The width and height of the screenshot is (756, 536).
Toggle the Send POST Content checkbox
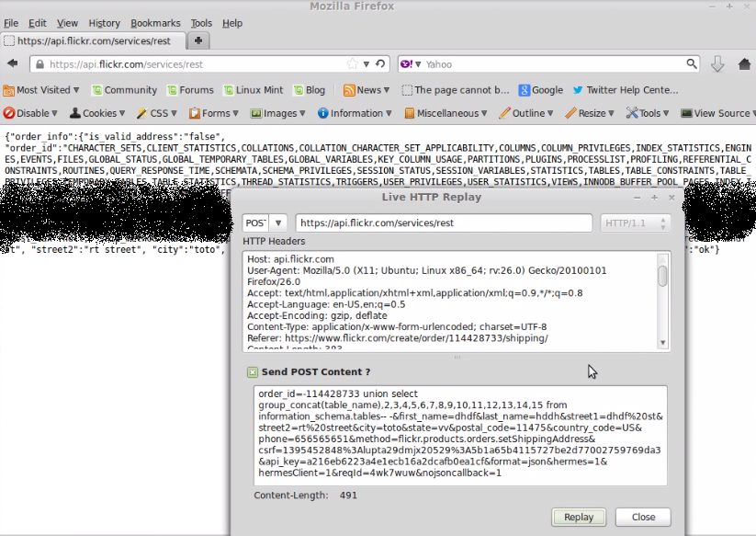pos(253,372)
